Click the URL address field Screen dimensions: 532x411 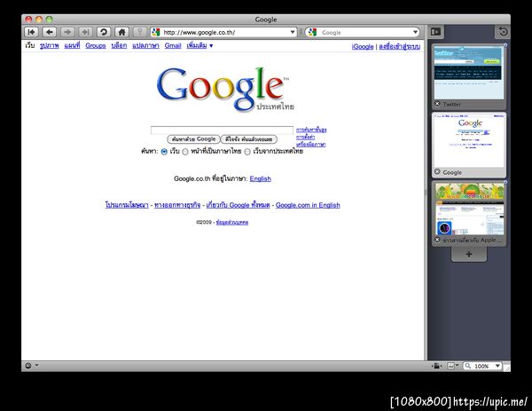click(224, 32)
